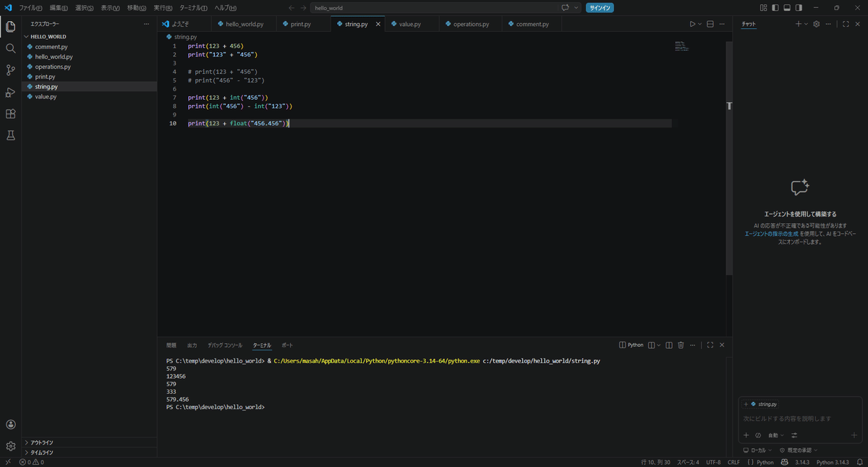The width and height of the screenshot is (868, 467).
Task: Click the errors and warnings status indicator
Action: (x=32, y=462)
